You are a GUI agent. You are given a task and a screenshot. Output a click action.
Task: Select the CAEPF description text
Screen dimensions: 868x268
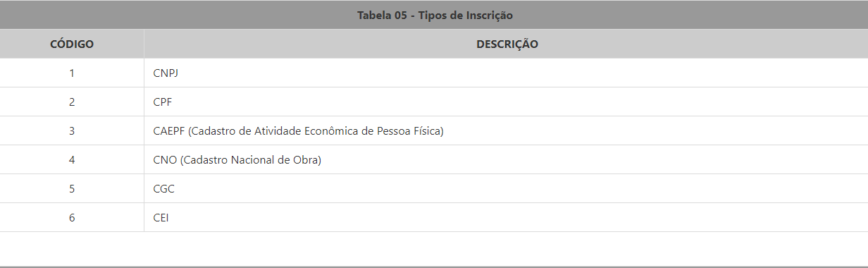(x=298, y=131)
